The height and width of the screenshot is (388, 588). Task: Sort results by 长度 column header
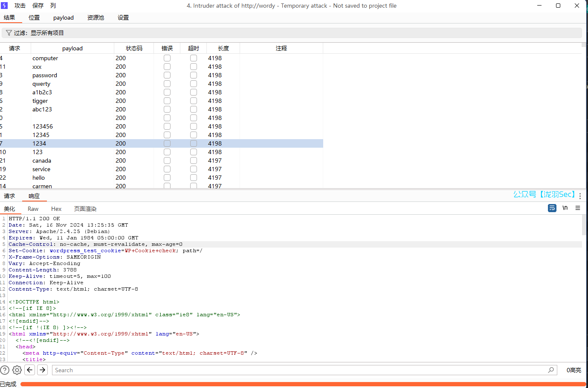click(x=223, y=48)
